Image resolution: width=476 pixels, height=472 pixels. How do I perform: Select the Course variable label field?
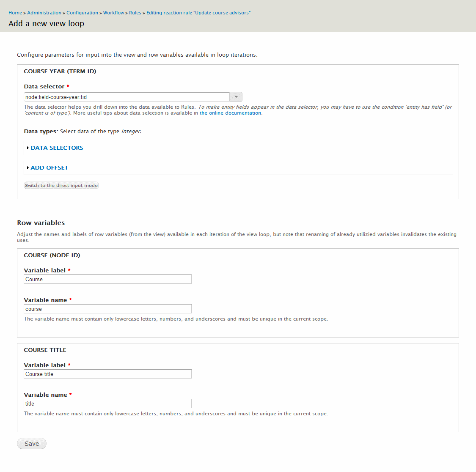coord(107,279)
